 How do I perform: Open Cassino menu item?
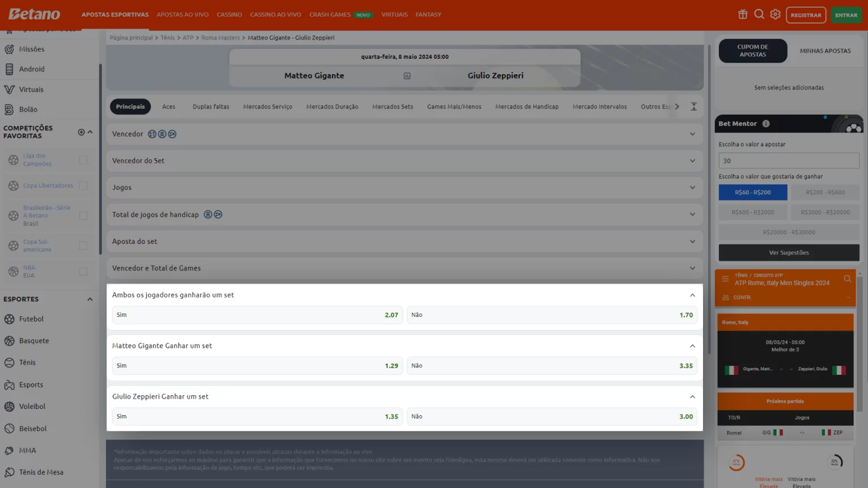[x=229, y=15]
